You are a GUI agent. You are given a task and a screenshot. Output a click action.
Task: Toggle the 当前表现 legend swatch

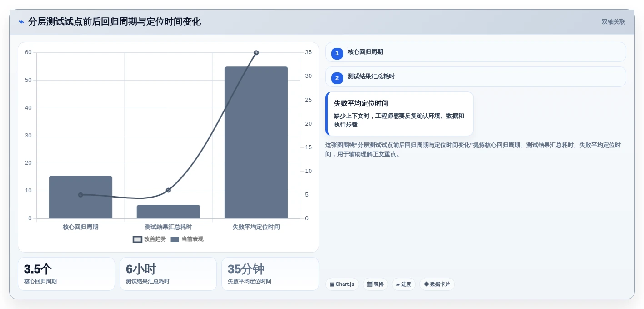[x=175, y=239]
